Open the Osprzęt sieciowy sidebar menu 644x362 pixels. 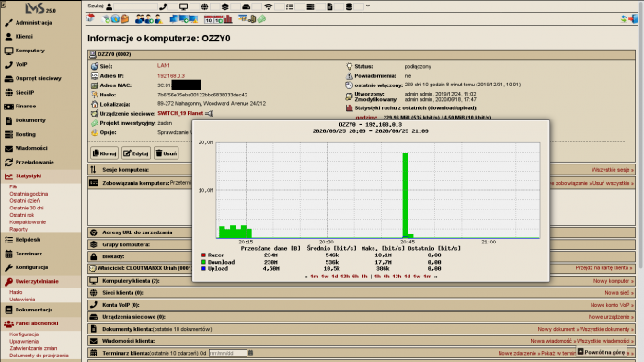[40, 78]
